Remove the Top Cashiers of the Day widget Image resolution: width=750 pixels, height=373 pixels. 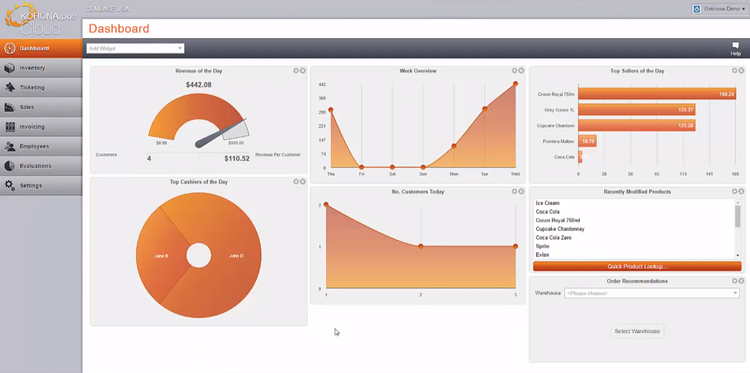[x=302, y=182]
